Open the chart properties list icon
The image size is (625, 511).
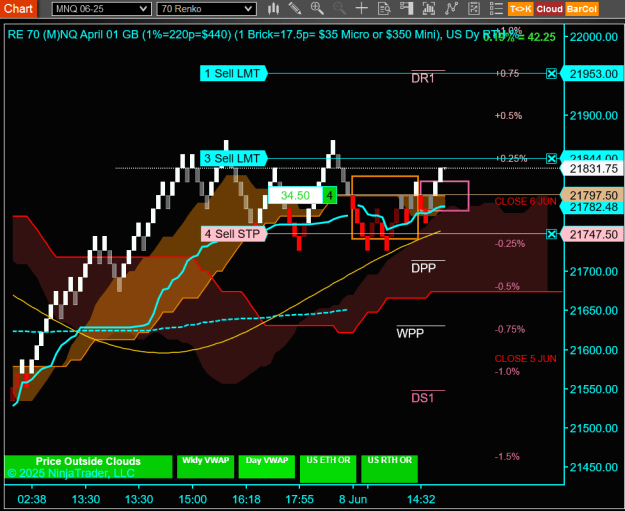(496, 9)
